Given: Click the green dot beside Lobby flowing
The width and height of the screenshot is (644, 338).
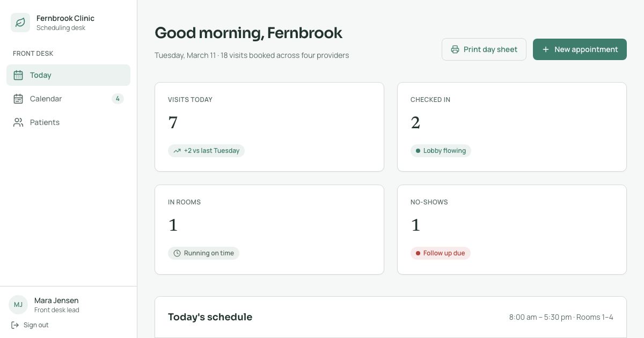Looking at the screenshot, I should pos(418,151).
